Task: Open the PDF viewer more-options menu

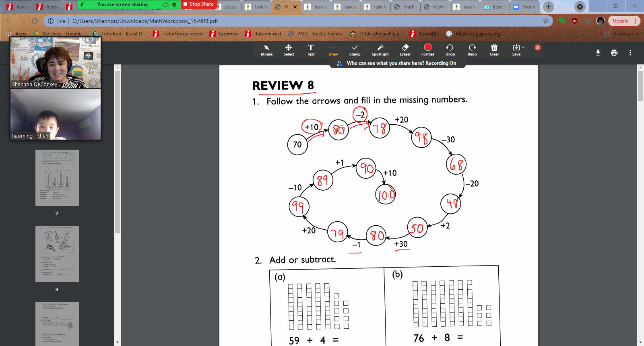Action: tap(630, 53)
